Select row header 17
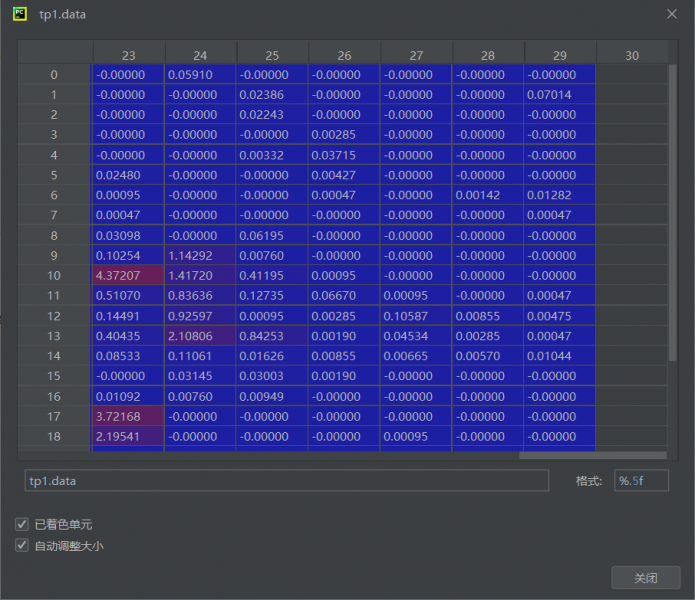 coord(54,416)
